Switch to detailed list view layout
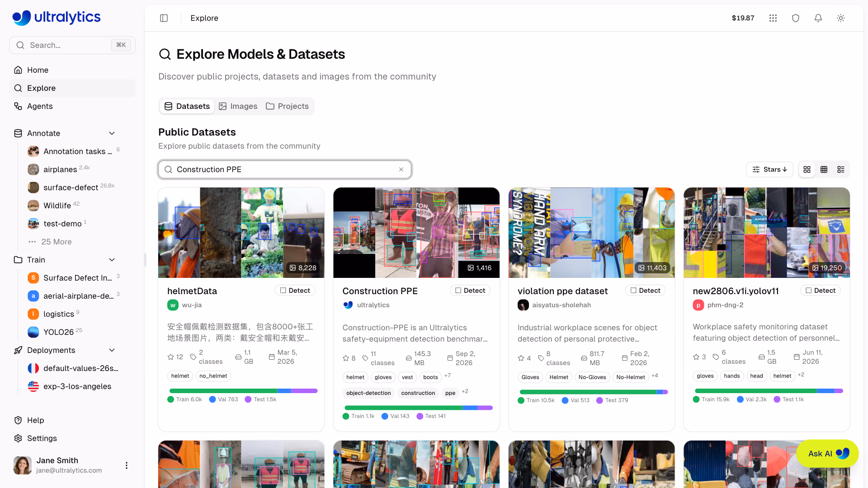868x488 pixels. [841, 169]
